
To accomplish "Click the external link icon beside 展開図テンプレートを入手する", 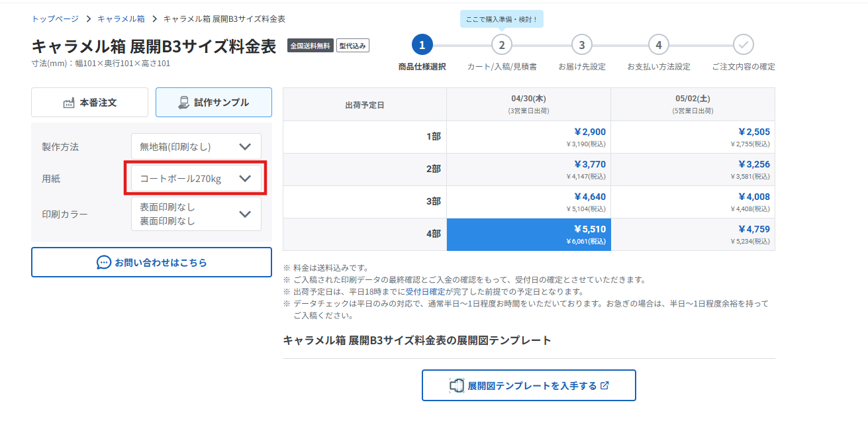I will pyautogui.click(x=604, y=385).
